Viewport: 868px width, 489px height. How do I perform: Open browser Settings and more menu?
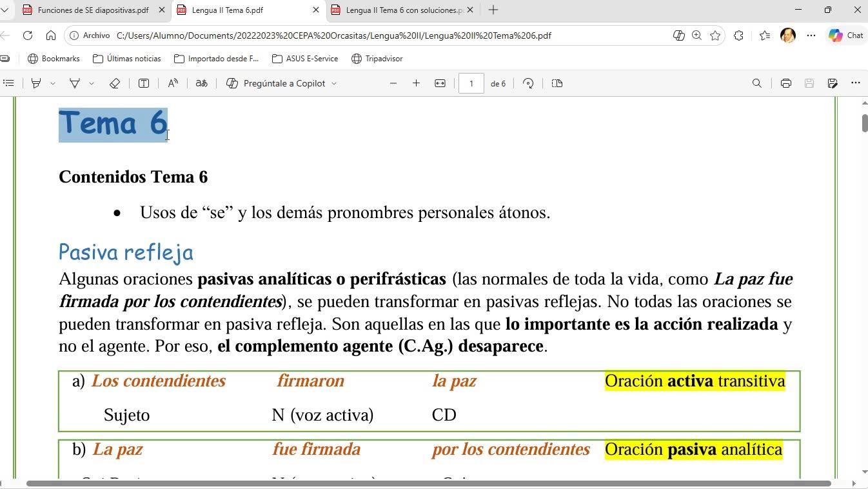[811, 35]
